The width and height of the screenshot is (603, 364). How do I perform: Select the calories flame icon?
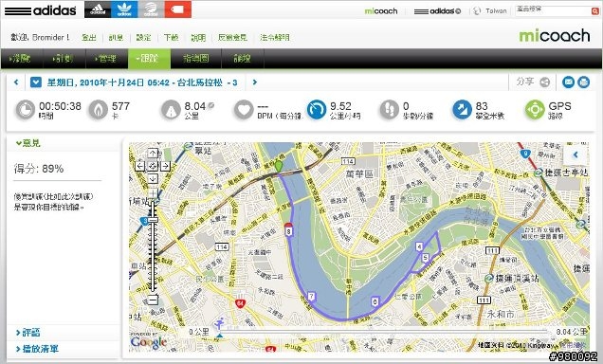99,110
